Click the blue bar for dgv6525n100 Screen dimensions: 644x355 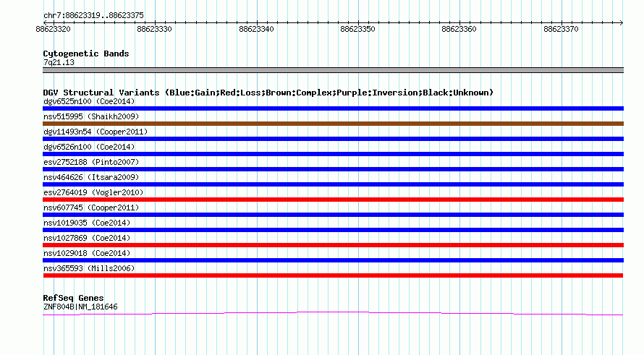click(x=333, y=108)
